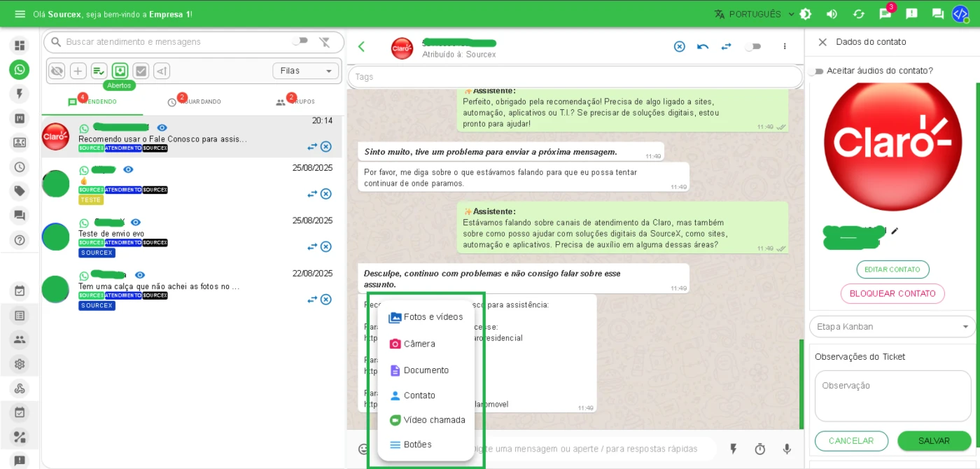Open the Dashboard icon in left sidebar
The image size is (980, 469).
pyautogui.click(x=20, y=45)
